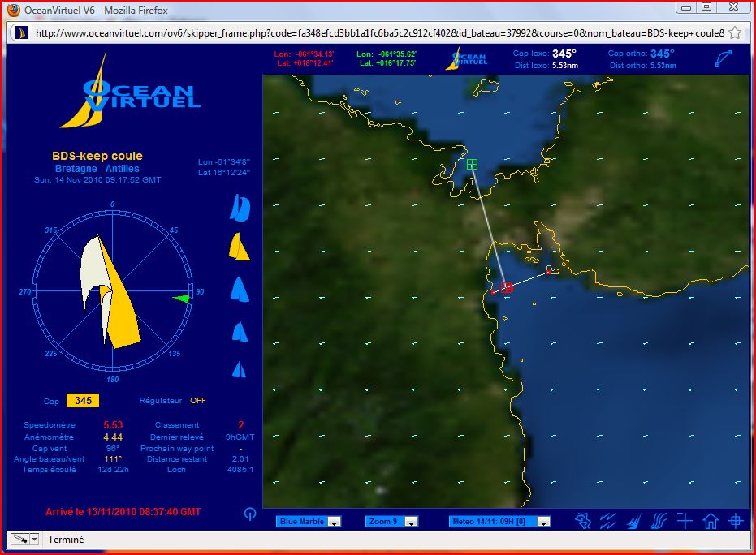756x555 pixels.
Task: Click the curved route icon at top right
Action: point(724,58)
